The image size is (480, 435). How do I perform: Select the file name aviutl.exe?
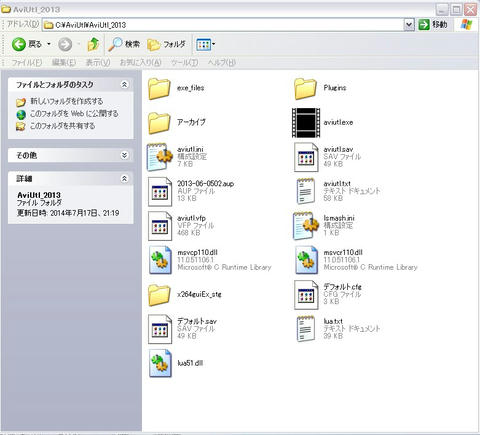338,122
